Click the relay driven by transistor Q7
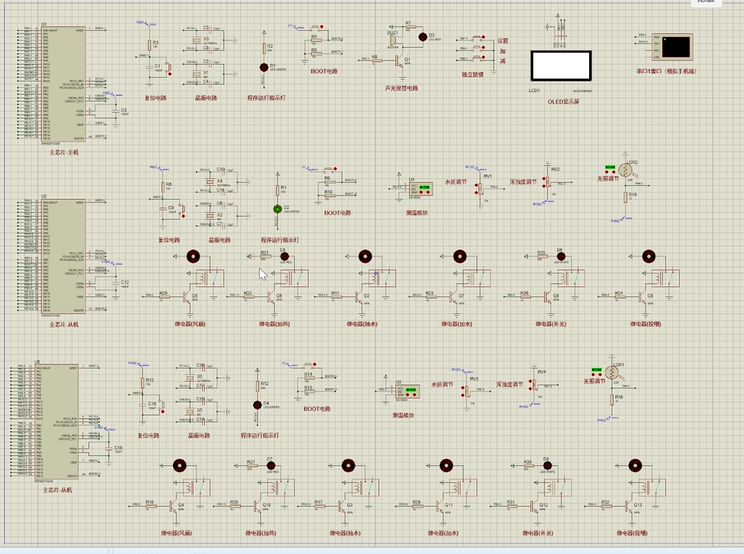 tap(476, 278)
